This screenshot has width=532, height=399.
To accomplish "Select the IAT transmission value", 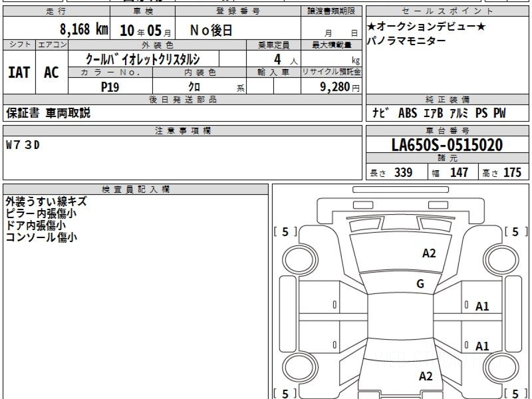I will click(x=19, y=73).
